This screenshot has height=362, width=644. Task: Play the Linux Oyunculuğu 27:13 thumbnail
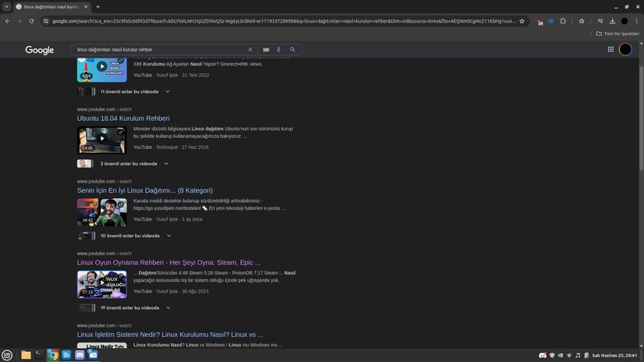[101, 285]
